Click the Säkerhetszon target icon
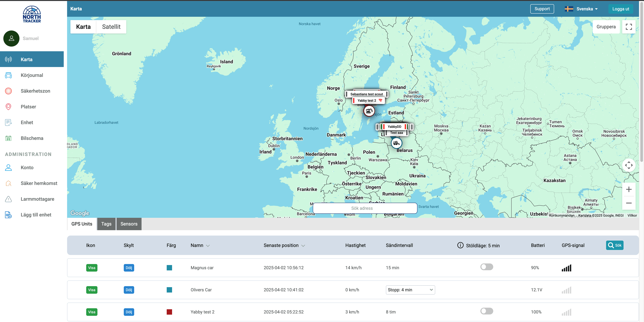This screenshot has height=322, width=644. tap(8, 91)
